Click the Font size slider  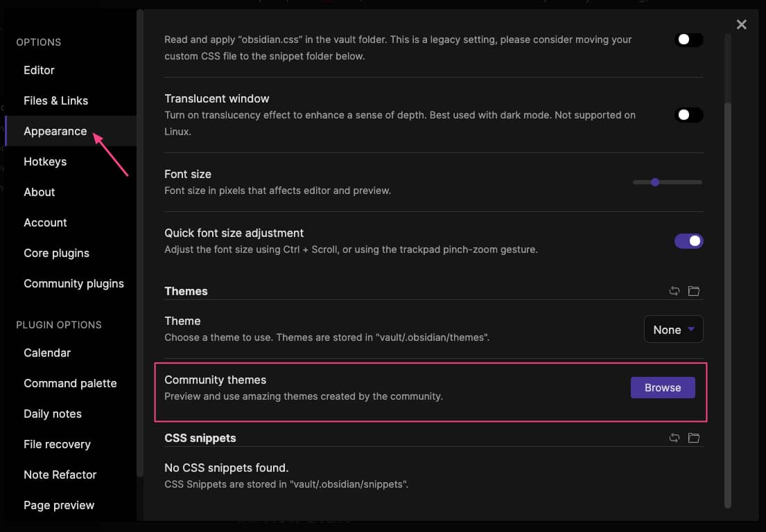coord(668,182)
